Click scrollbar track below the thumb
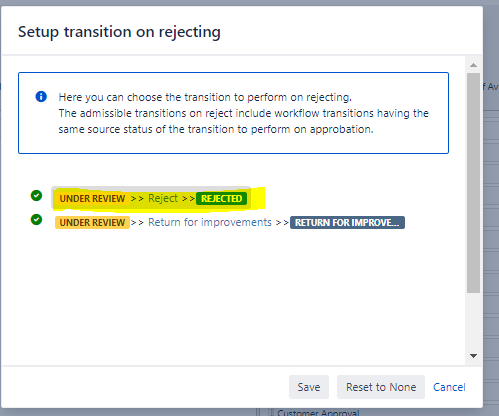The height and width of the screenshot is (416, 499). click(473, 322)
